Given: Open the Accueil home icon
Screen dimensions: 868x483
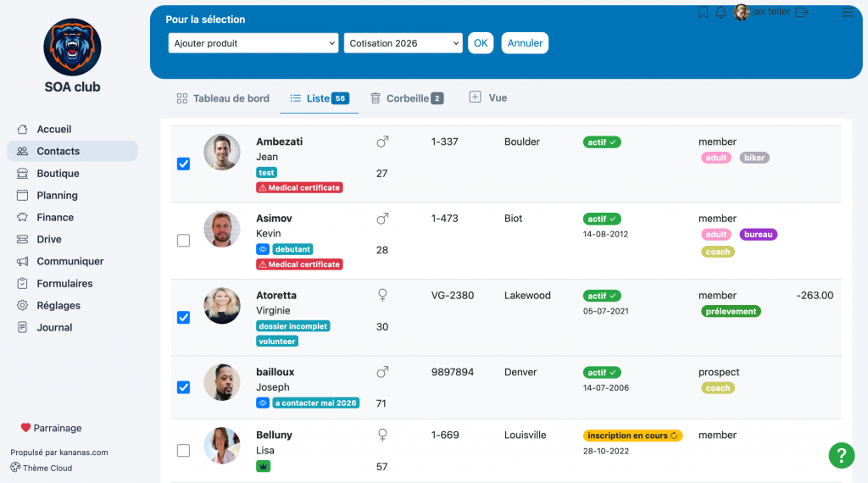Looking at the screenshot, I should coord(22,129).
